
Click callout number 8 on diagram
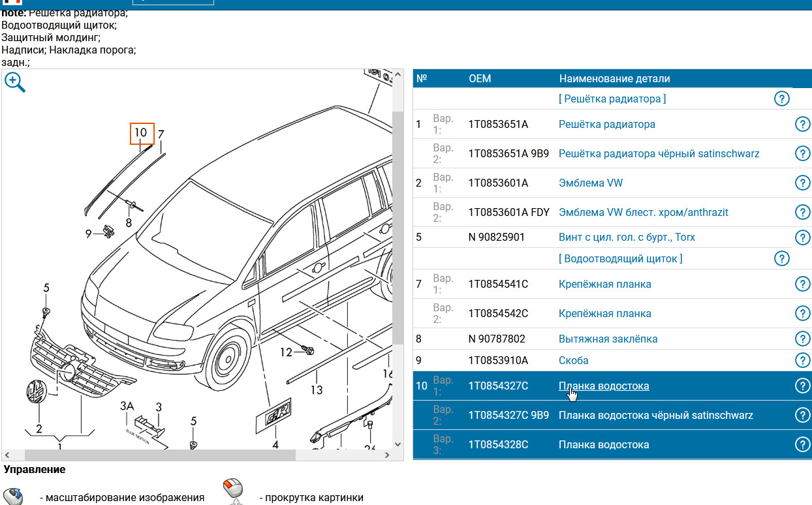tap(129, 222)
